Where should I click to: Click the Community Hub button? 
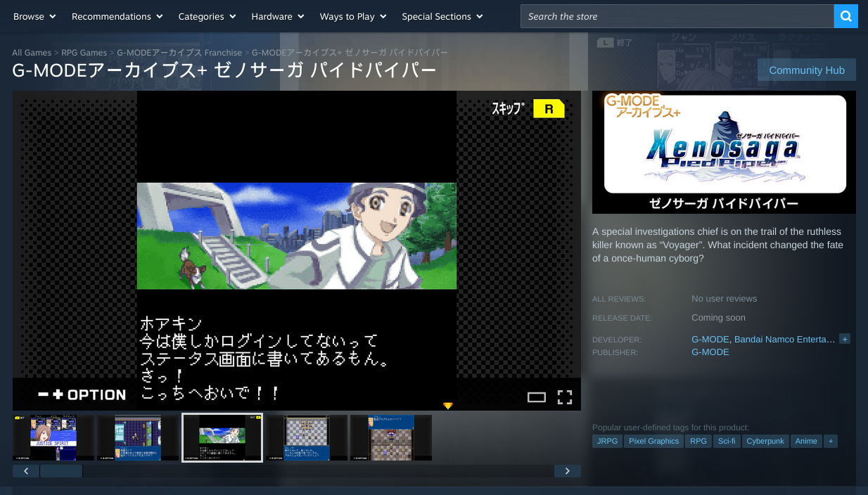tap(806, 70)
